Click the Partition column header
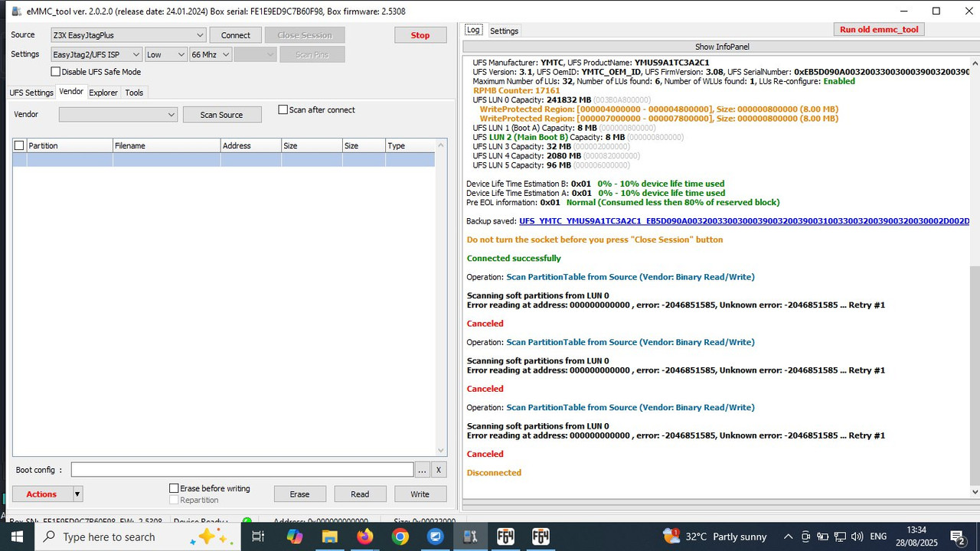This screenshot has height=551, width=980. tap(69, 145)
